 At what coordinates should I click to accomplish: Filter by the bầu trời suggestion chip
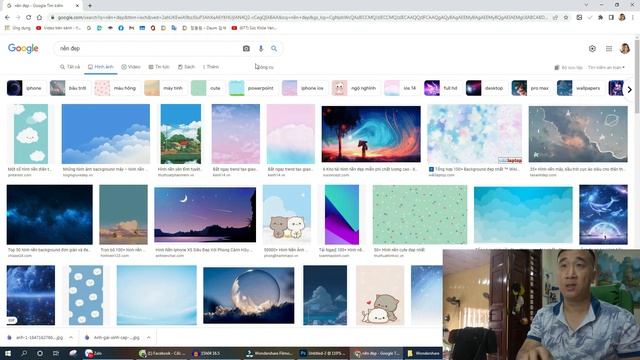(69, 88)
